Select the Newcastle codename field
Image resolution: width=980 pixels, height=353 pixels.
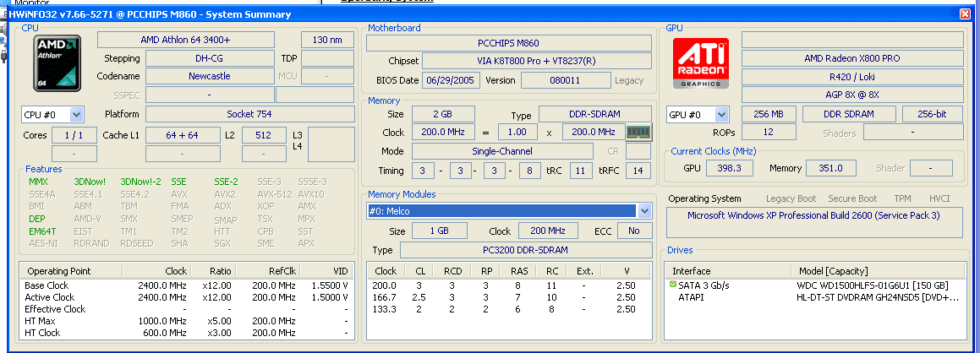point(210,76)
